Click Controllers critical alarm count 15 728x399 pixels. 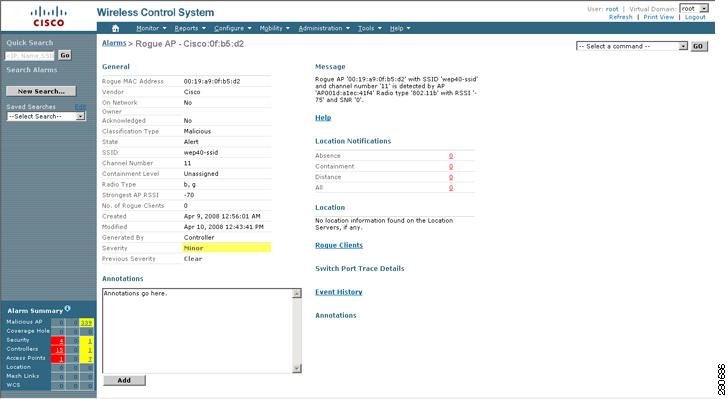(58, 349)
